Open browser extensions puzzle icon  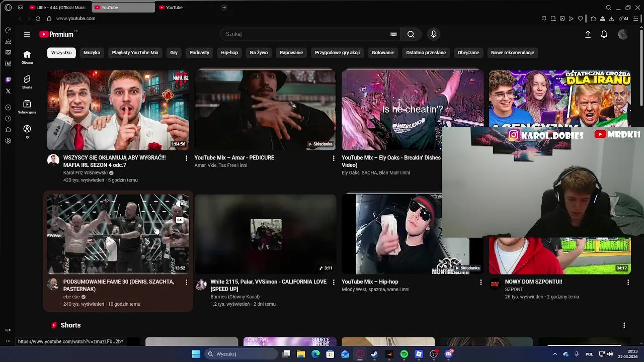(x=594, y=19)
